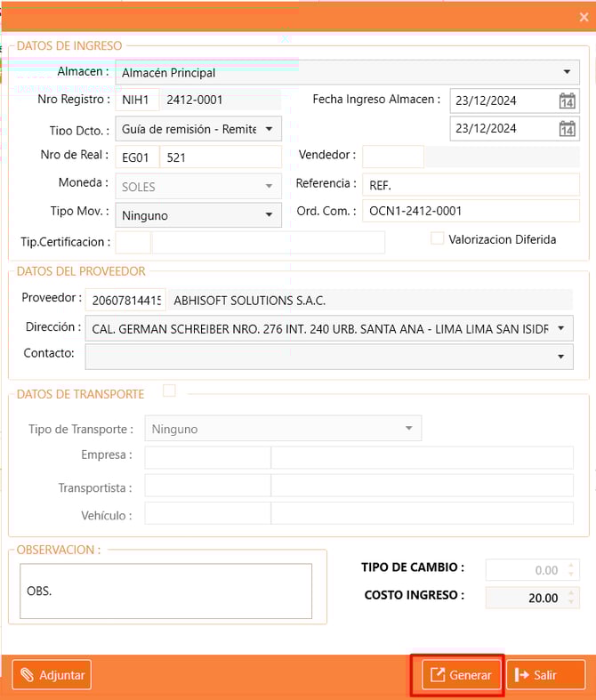Click the Observacion text area
The image size is (596, 700).
click(165, 591)
